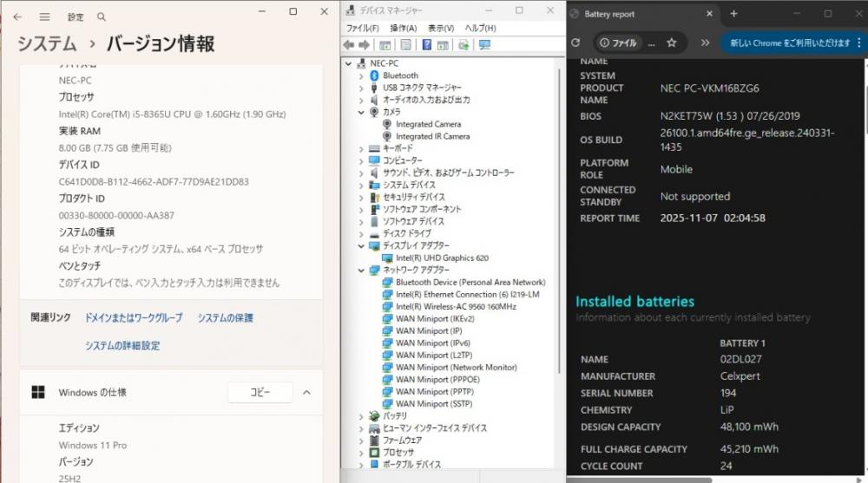Expand the プロセッサ category

(x=361, y=454)
